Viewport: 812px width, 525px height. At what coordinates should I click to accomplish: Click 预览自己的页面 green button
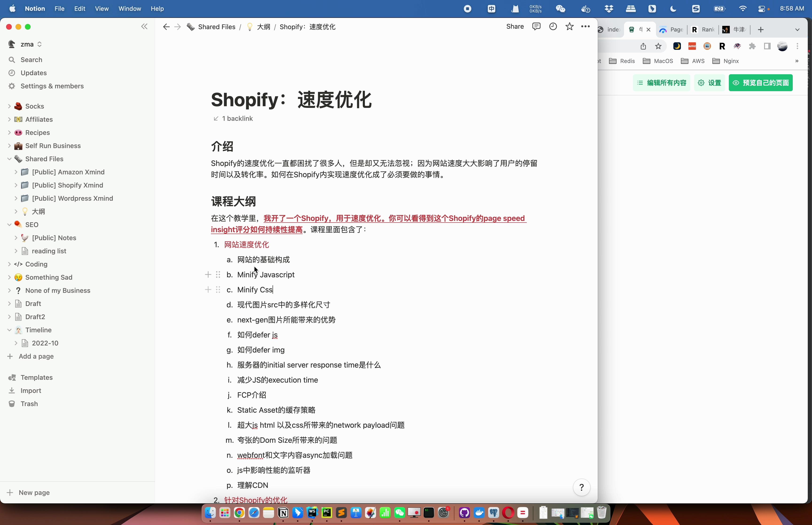761,83
